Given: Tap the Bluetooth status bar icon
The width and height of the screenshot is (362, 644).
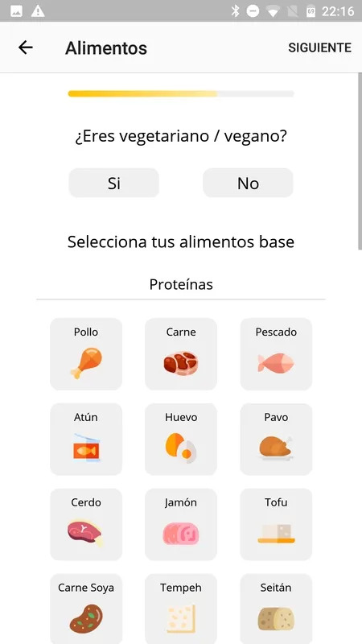Looking at the screenshot, I should pos(235,11).
